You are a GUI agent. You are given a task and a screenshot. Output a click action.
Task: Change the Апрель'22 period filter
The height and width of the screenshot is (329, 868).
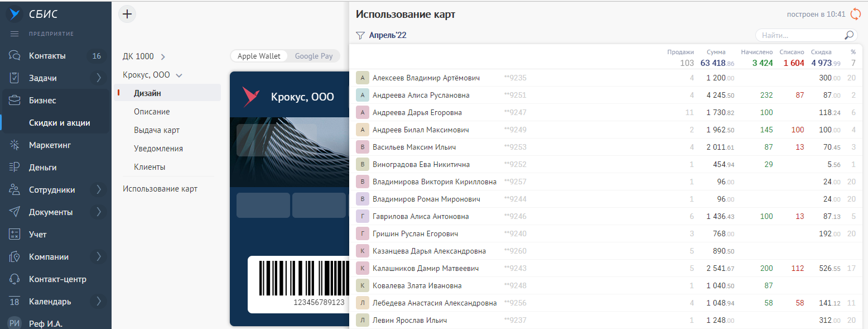coord(388,36)
